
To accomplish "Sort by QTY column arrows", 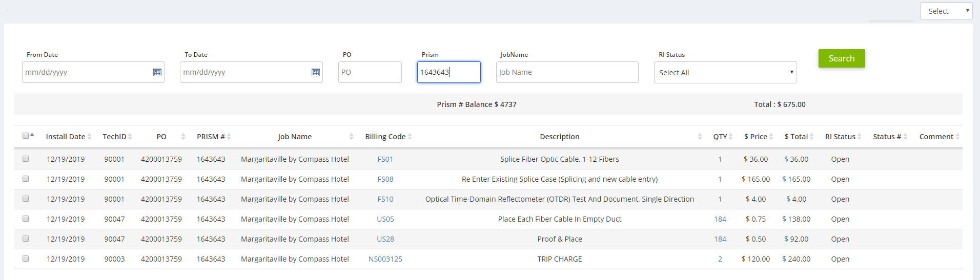I will [731, 137].
